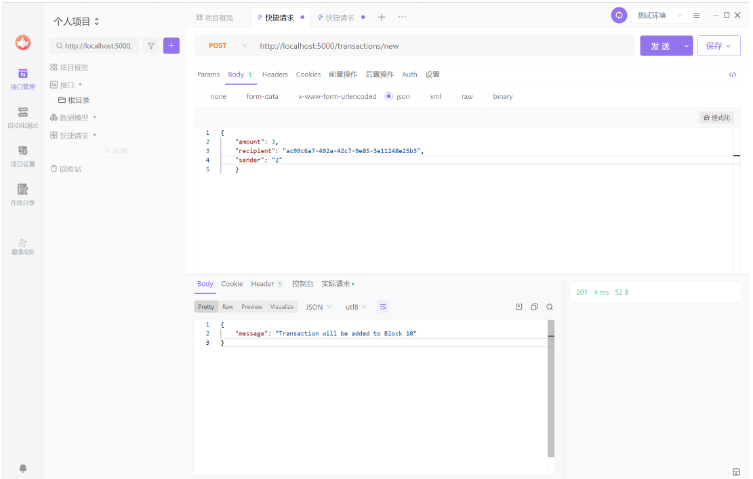Screen dimensions: 753x479
Task: Switch response view to Raw
Action: click(228, 307)
